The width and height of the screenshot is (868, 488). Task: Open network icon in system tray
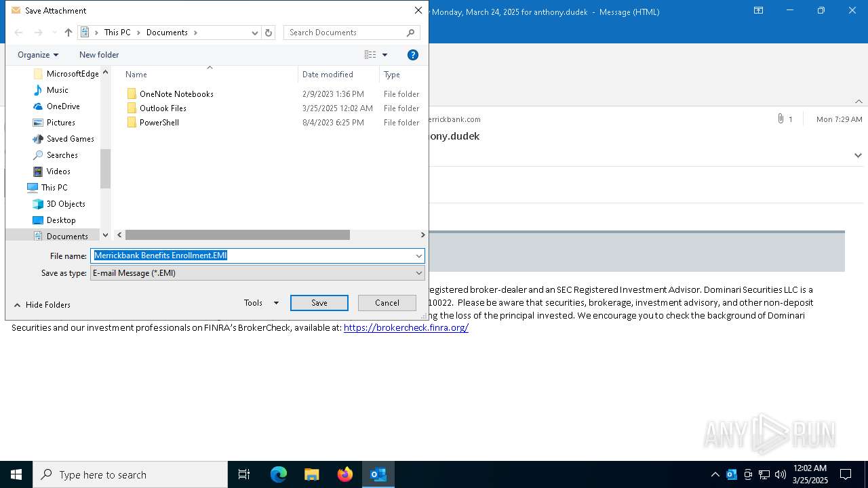tap(764, 474)
